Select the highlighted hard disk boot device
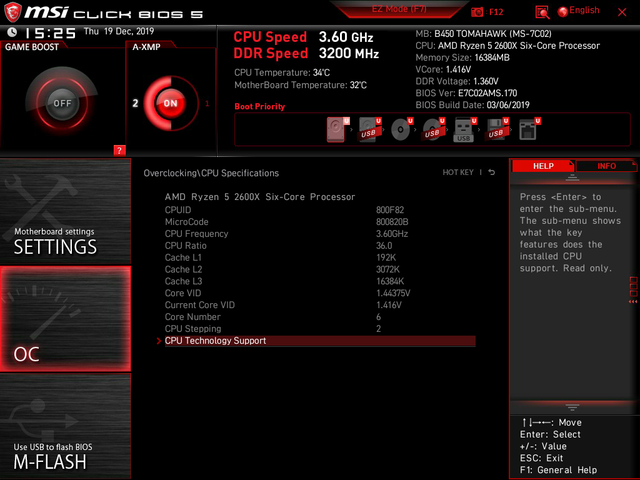This screenshot has width=640, height=480. tap(336, 129)
